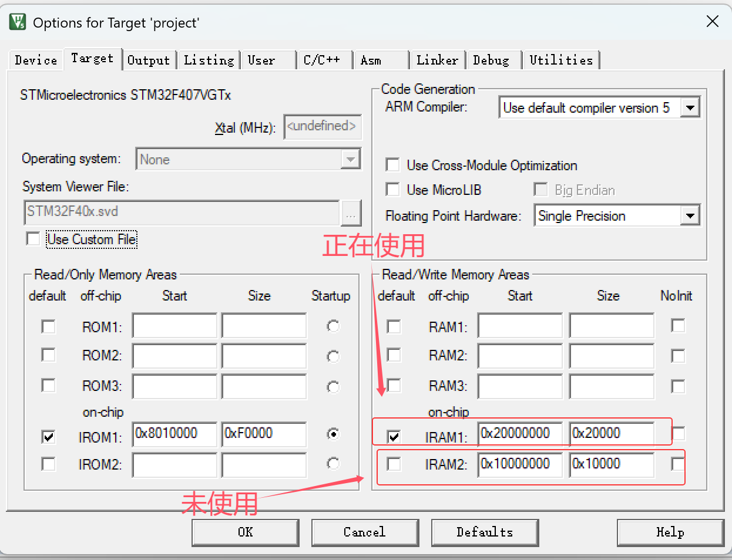Click the Keil uVision icon in title bar
732x560 pixels.
(18, 22)
